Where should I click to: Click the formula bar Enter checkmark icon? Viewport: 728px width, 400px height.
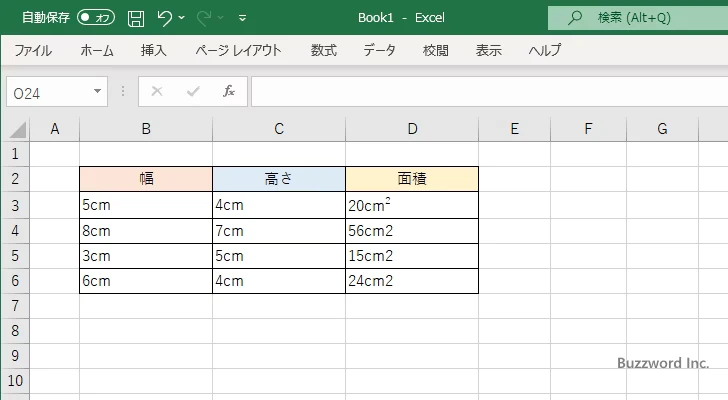[x=193, y=91]
